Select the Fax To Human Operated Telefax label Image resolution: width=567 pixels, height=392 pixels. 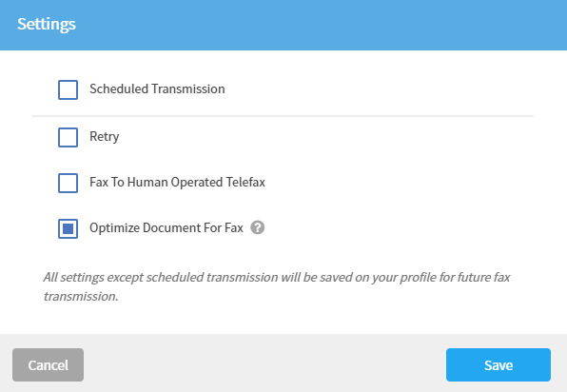tap(177, 182)
